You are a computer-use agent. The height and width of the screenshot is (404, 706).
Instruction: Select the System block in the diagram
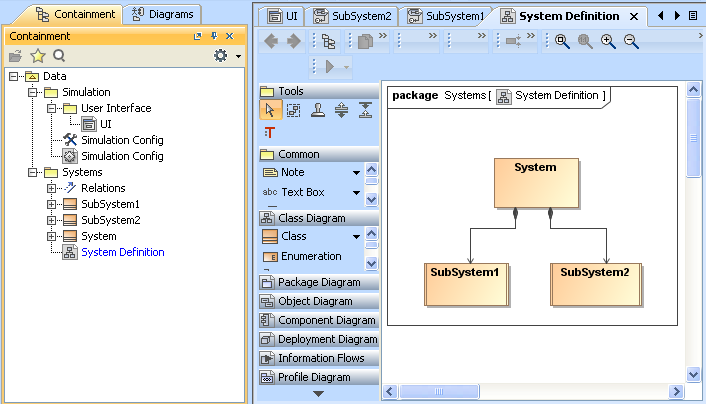pos(535,183)
